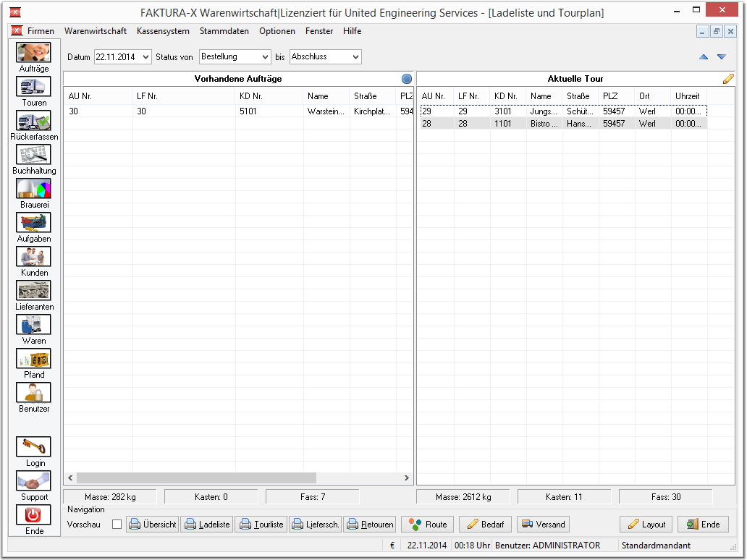The height and width of the screenshot is (560, 747).
Task: Open the Lieferanten sidebar icon
Action: 33,290
